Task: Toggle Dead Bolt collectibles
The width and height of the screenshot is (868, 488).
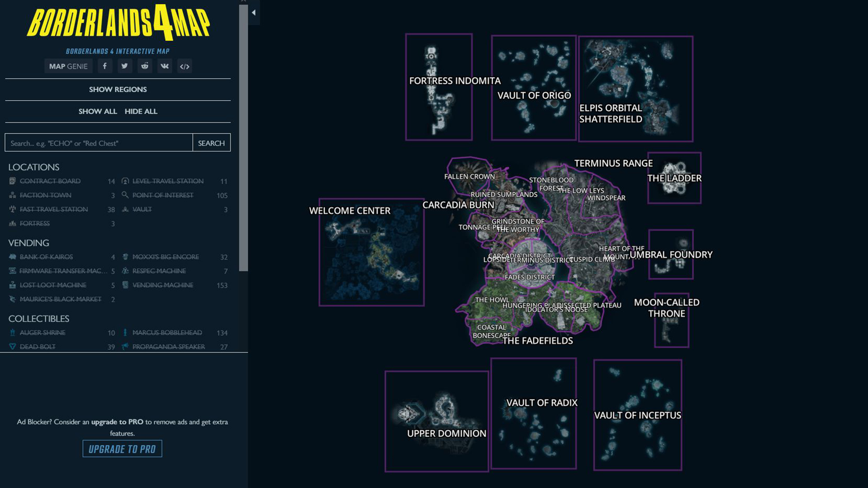Action: (x=62, y=347)
